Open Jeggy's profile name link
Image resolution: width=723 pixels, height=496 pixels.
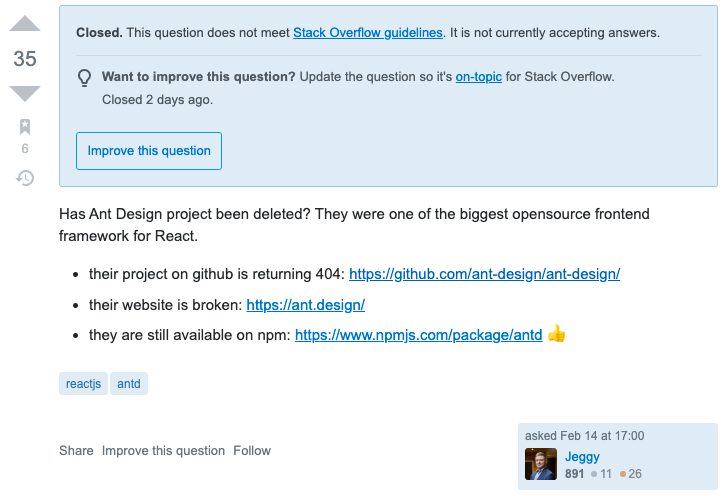582,457
